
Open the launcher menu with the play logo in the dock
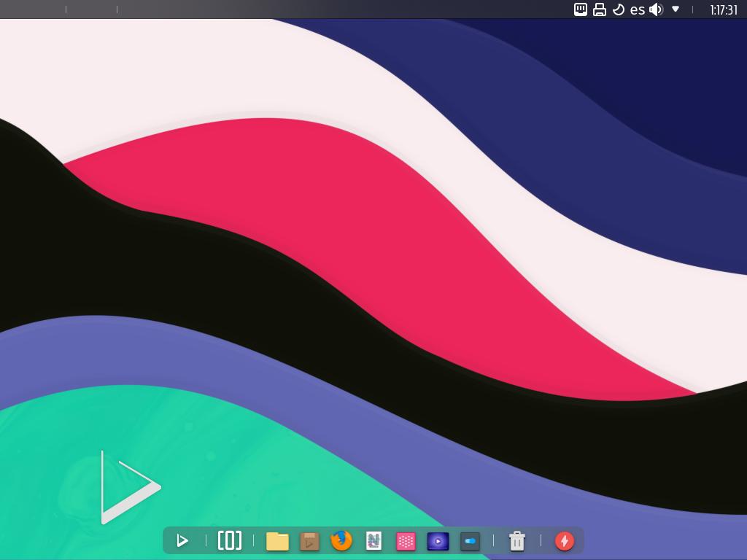182,540
